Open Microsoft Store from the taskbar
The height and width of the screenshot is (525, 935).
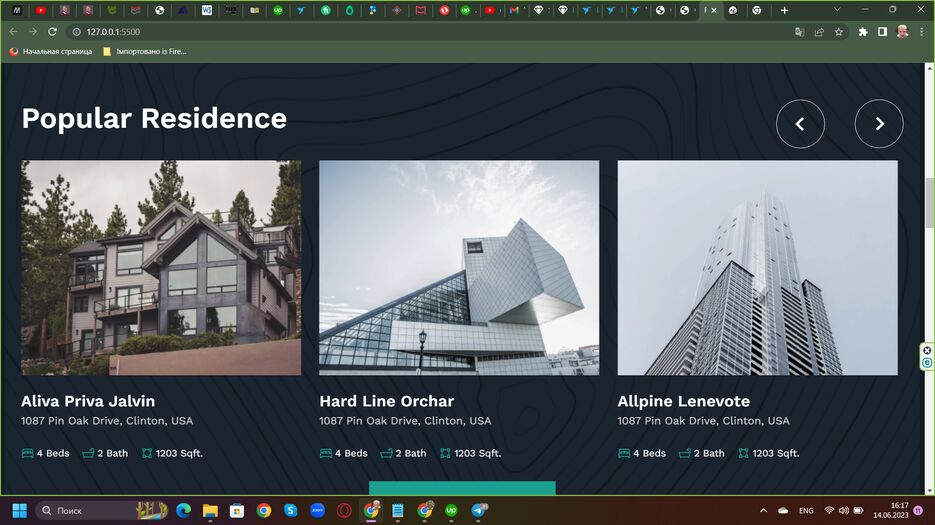[237, 511]
